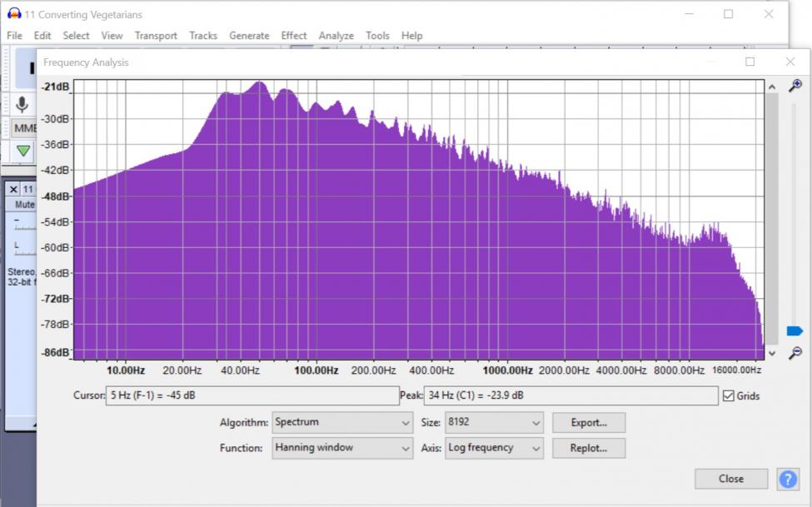Click the Export... button
This screenshot has width=812, height=507.
(588, 422)
